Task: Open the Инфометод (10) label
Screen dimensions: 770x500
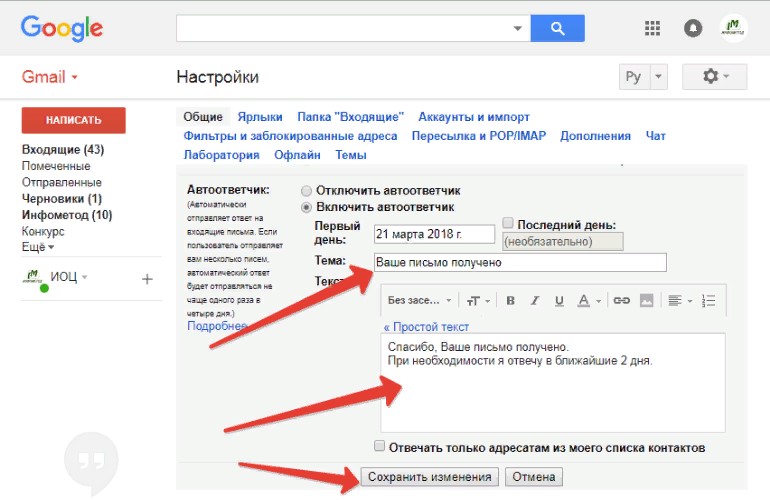Action: (67, 215)
